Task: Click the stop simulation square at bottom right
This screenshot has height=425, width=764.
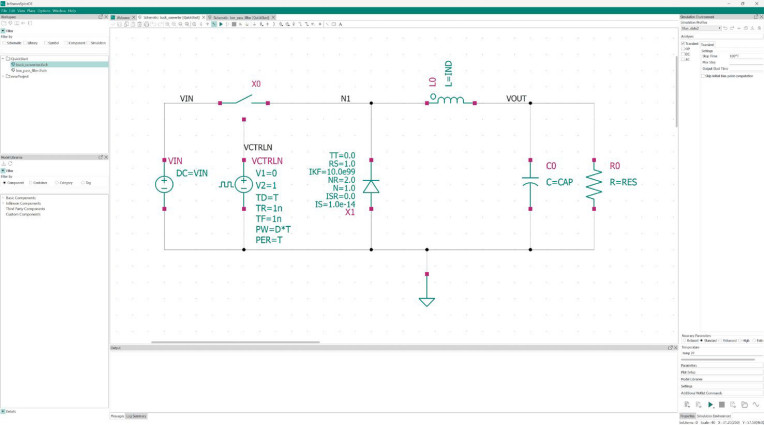Action: tap(722, 405)
